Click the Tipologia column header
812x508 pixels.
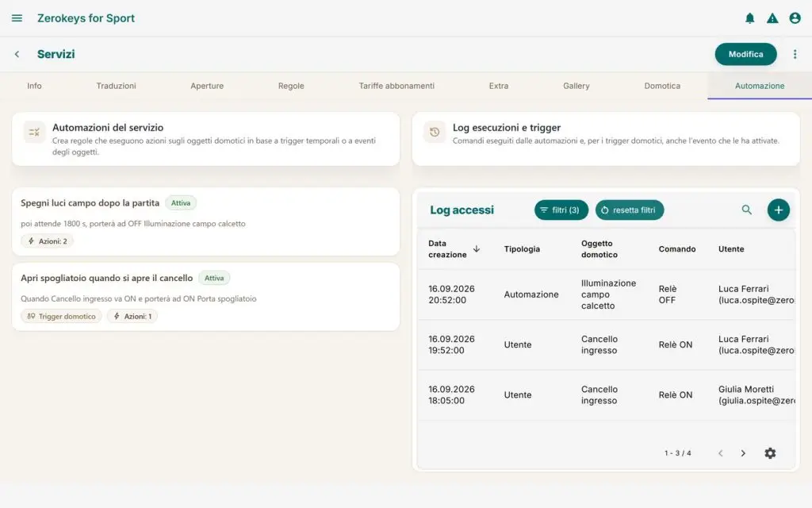[x=522, y=248]
